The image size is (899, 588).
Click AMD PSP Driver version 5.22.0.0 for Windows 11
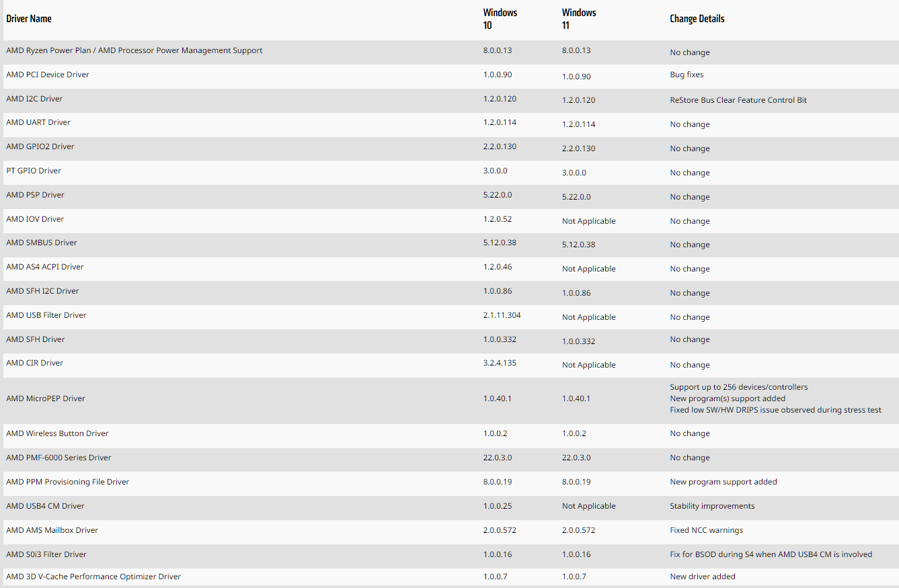click(x=576, y=197)
